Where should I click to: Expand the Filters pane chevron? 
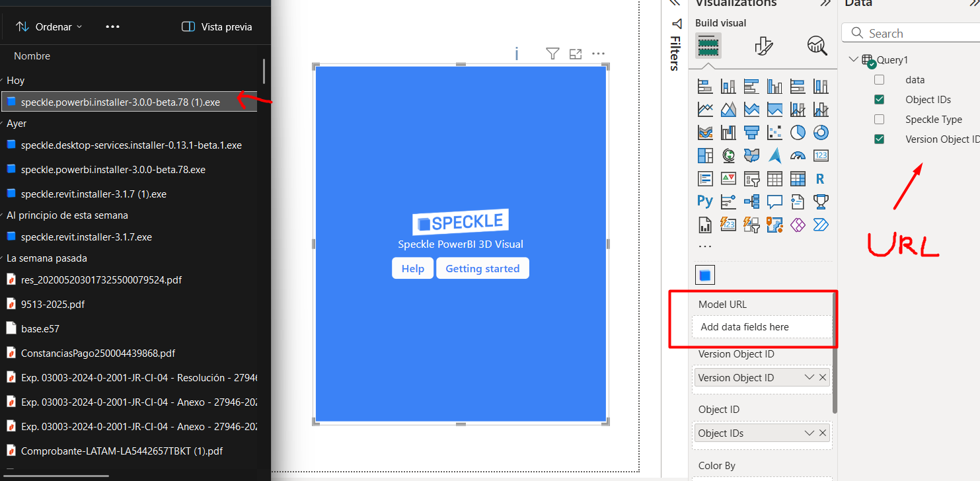click(675, 3)
